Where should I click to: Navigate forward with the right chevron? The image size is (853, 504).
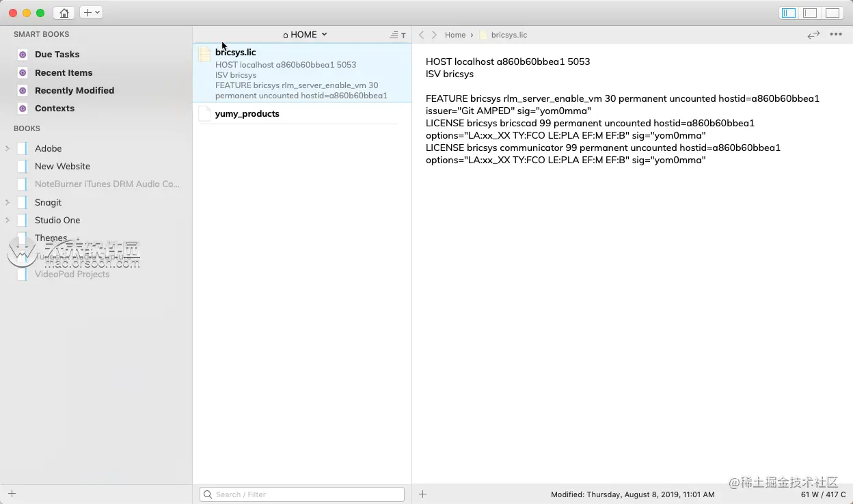[x=434, y=35]
